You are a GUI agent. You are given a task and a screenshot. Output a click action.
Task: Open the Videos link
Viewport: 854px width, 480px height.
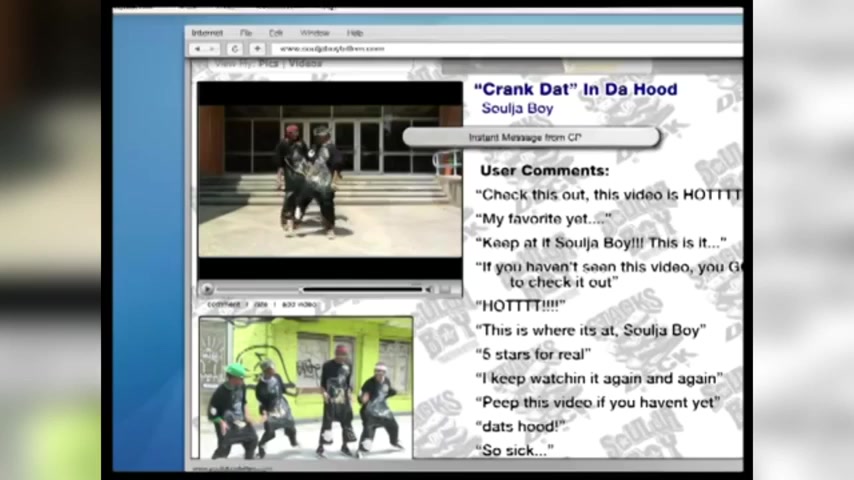point(305,64)
